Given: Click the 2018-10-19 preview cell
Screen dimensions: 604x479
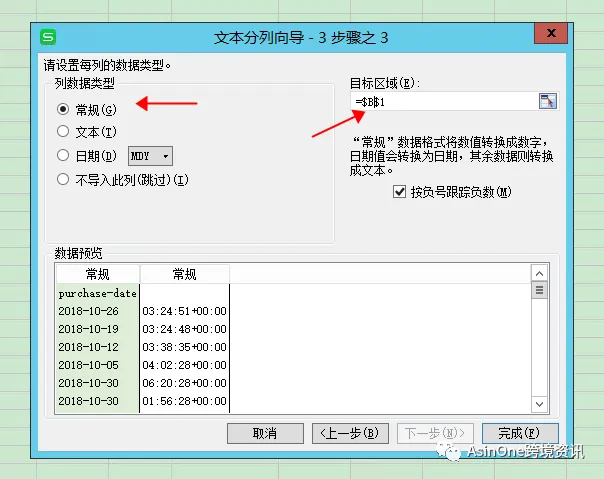Looking at the screenshot, I should point(97,329).
